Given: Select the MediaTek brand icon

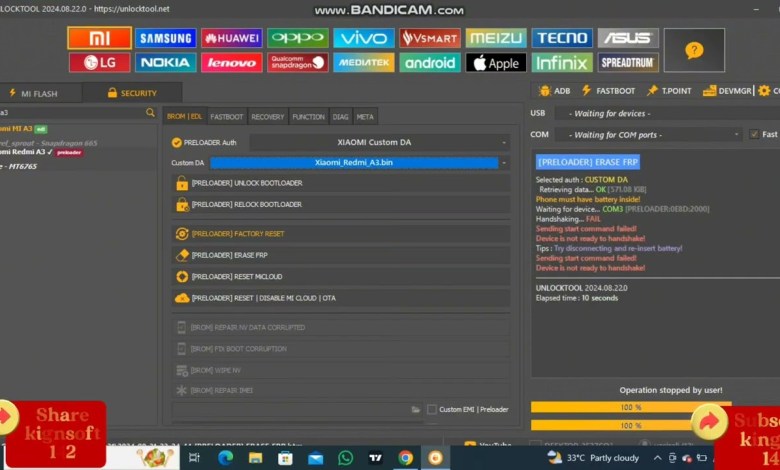Looking at the screenshot, I should click(364, 62).
